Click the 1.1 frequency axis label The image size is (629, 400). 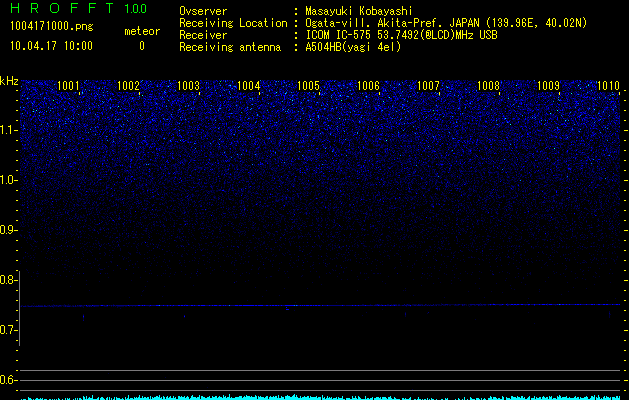pyautogui.click(x=8, y=130)
